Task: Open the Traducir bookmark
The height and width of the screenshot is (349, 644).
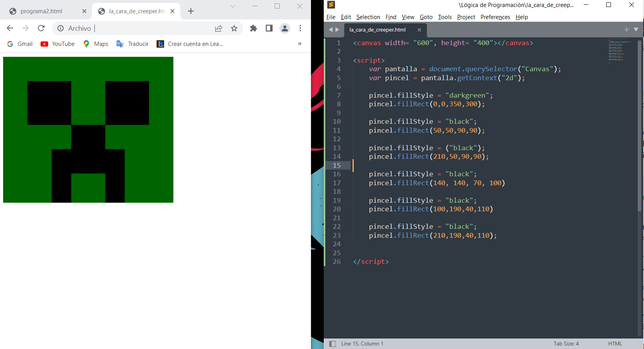Action: [133, 44]
